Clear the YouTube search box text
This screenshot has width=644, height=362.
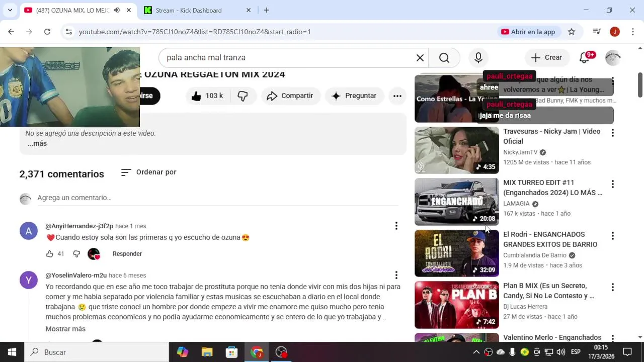[420, 58]
